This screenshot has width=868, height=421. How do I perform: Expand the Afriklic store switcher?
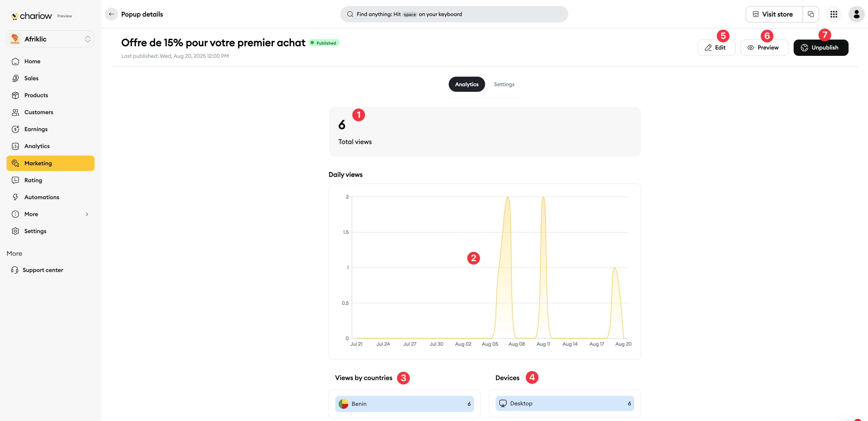tap(51, 39)
